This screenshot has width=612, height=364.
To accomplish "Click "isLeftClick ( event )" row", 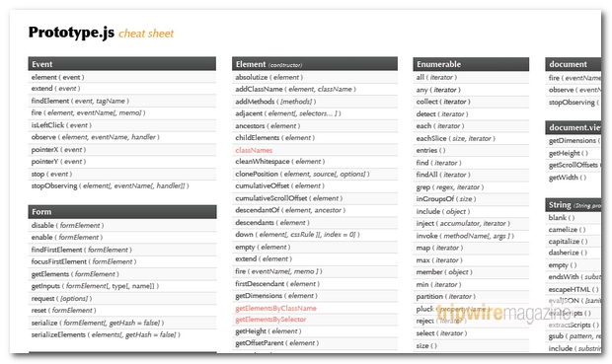I will point(122,125).
